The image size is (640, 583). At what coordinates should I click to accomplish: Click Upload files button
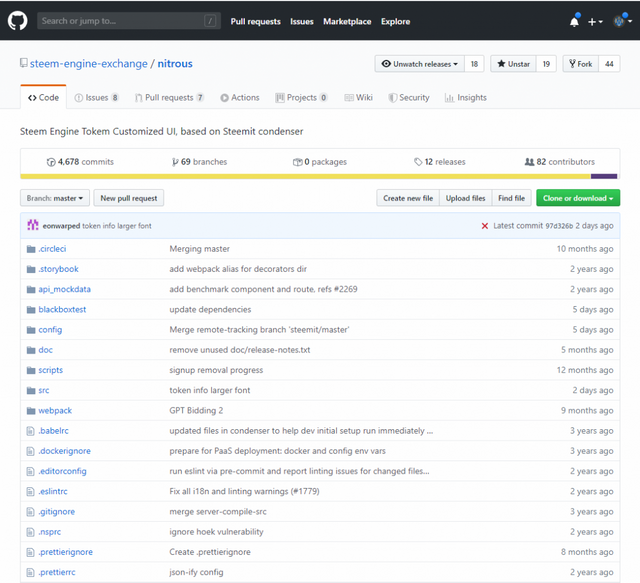click(x=465, y=198)
